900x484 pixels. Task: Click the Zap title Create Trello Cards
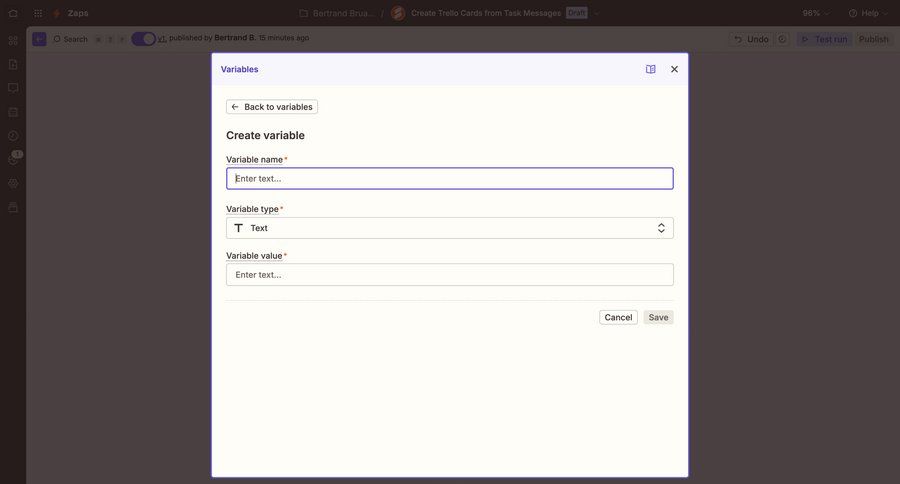click(x=486, y=13)
